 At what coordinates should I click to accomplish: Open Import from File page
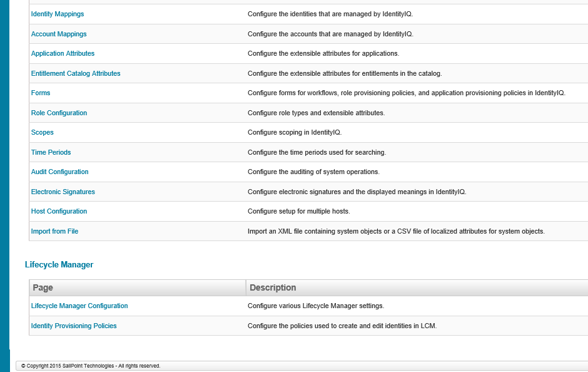pos(54,231)
